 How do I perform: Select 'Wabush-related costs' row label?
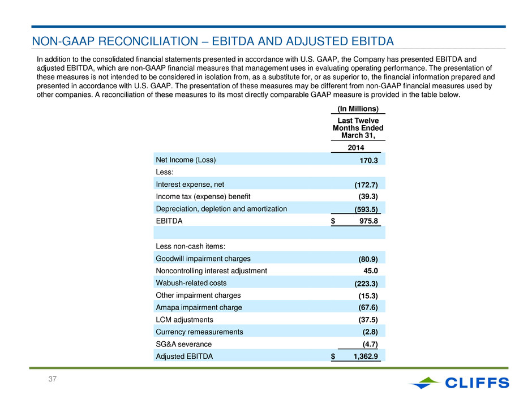click(x=191, y=283)
